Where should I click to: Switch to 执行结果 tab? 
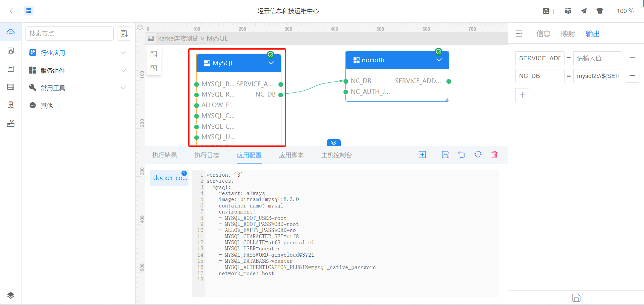pos(164,155)
